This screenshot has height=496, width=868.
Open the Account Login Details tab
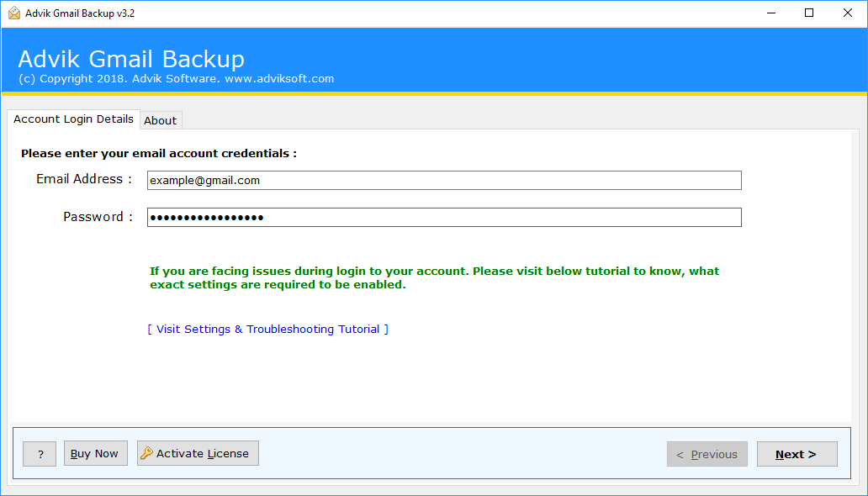coord(73,119)
